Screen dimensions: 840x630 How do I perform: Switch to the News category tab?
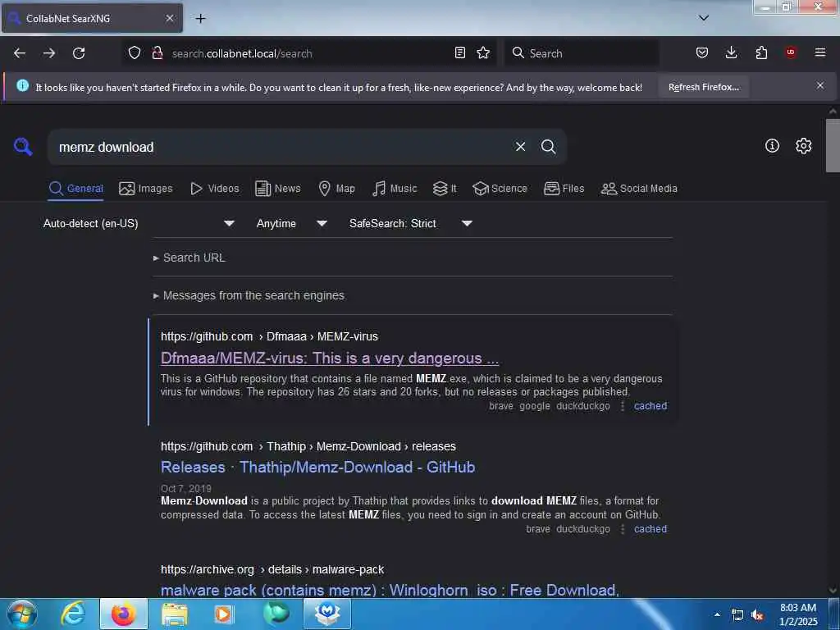coord(278,189)
